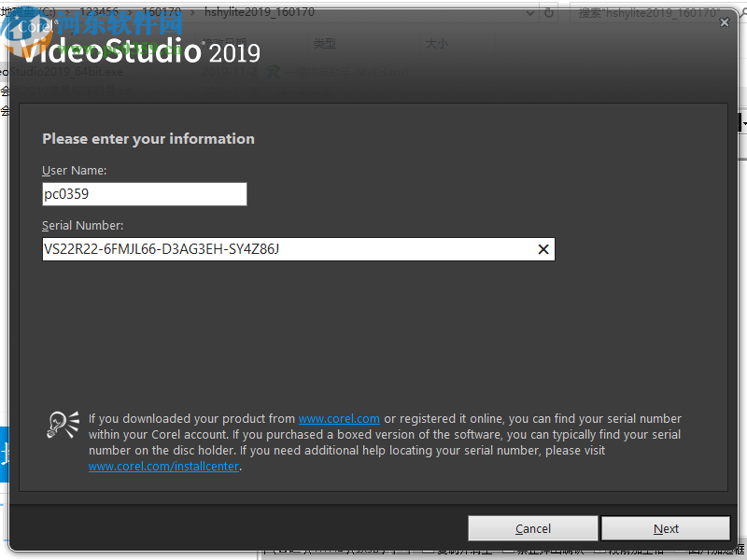This screenshot has width=747, height=560.
Task: Close the VideoStudio 2019 installer dialog
Action: (725, 22)
